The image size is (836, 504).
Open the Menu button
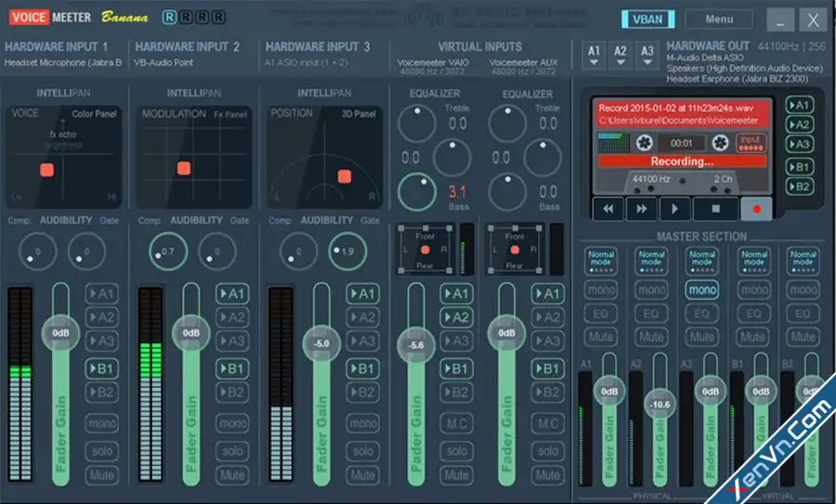pyautogui.click(x=719, y=19)
